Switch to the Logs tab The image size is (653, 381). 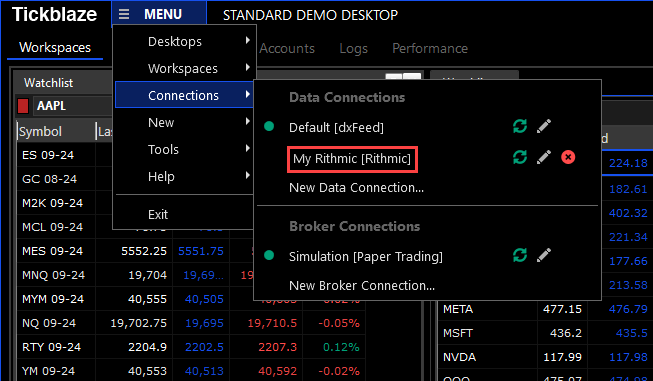click(353, 49)
